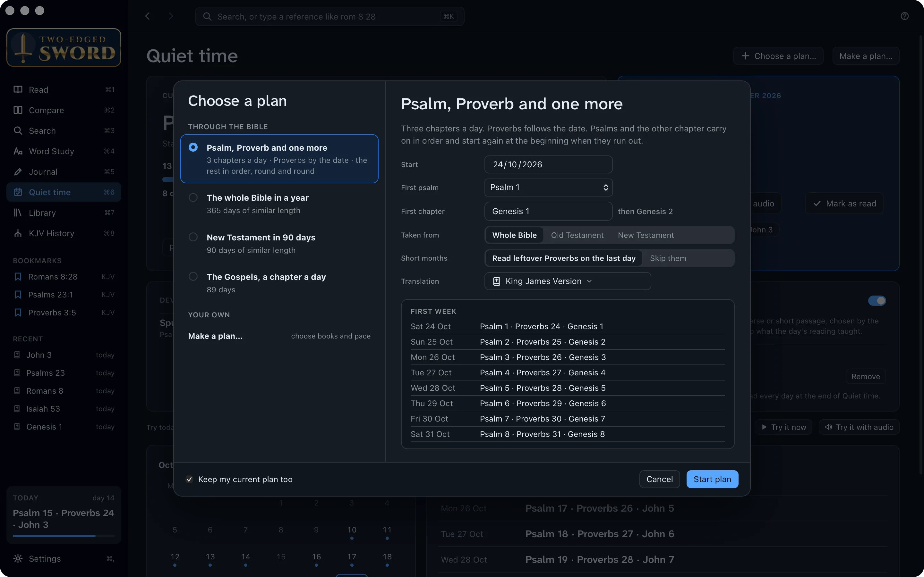The image size is (924, 577).
Task: Click the Start plan button
Action: [712, 479]
